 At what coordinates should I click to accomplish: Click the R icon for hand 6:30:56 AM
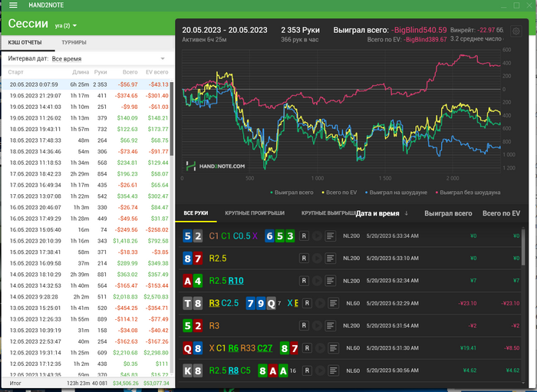click(x=307, y=371)
